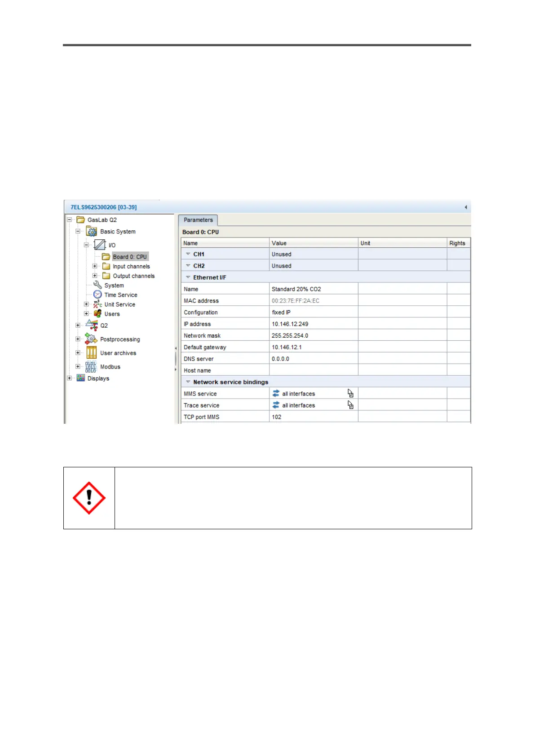Collapse the CH1 section
This screenshot has height=756, width=535.
[188, 254]
